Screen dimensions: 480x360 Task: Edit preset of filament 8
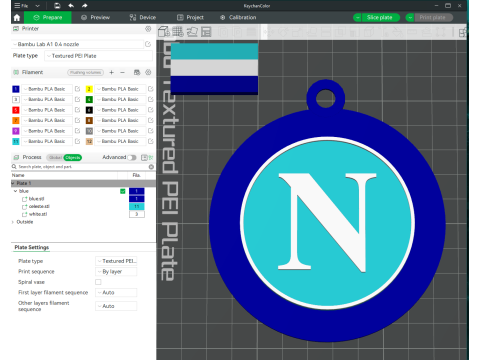(x=151, y=120)
